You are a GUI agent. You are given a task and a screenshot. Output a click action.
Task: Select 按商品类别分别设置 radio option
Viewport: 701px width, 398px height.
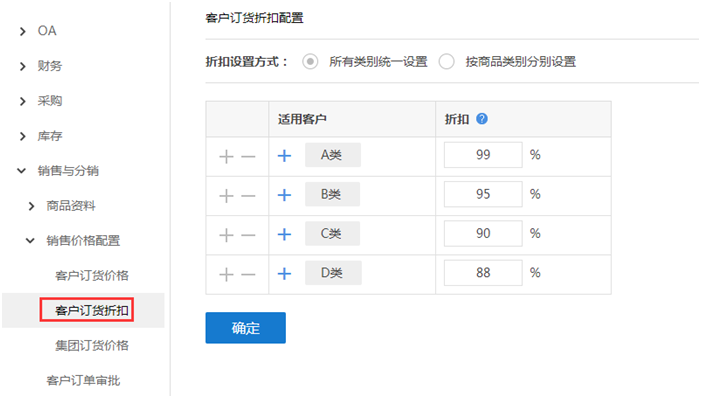click(x=446, y=61)
